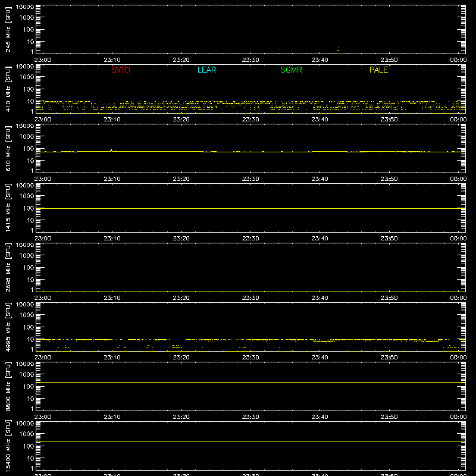Click the 100 label on the 15400 MHz axis

[29, 446]
